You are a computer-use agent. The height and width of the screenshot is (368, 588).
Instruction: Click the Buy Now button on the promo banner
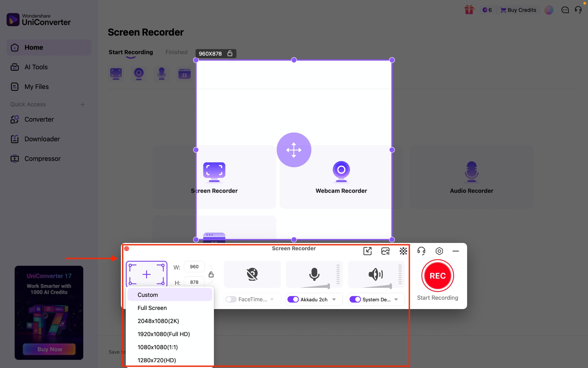tap(49, 349)
